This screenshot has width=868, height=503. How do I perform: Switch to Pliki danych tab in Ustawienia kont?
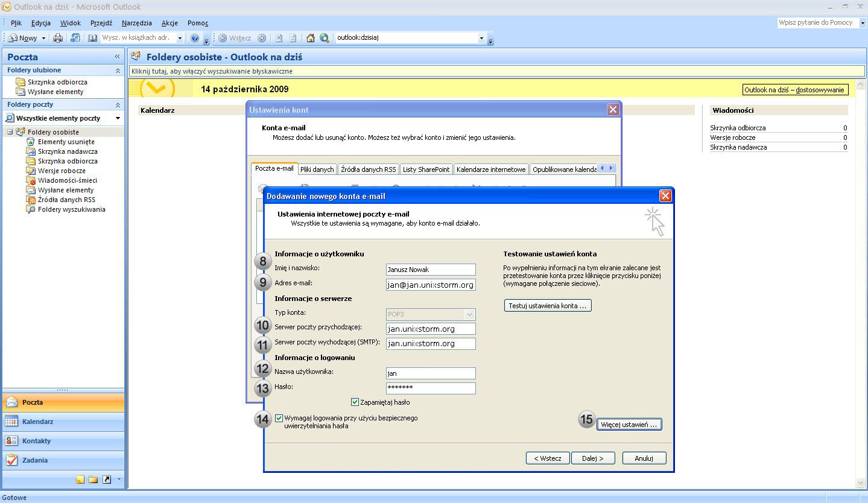click(x=317, y=169)
